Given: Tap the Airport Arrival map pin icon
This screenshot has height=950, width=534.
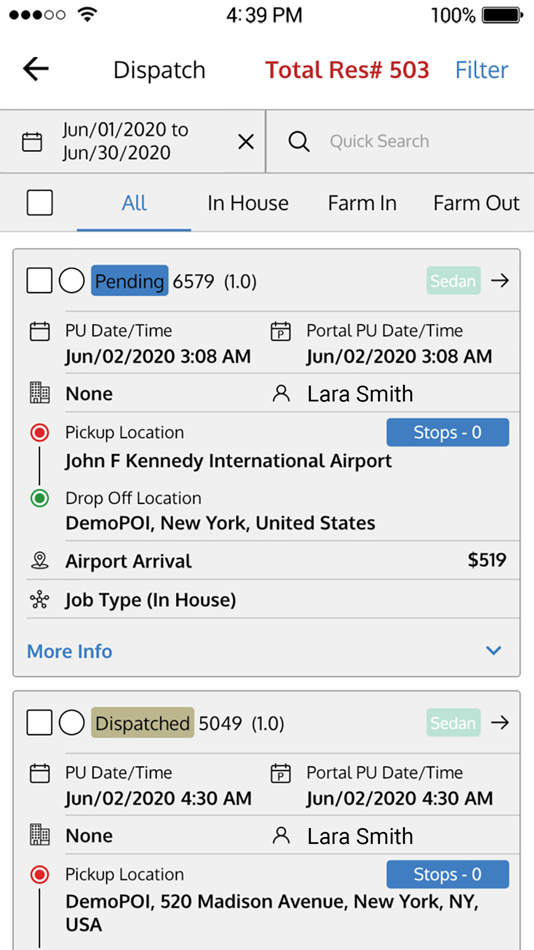Looking at the screenshot, I should click(39, 561).
